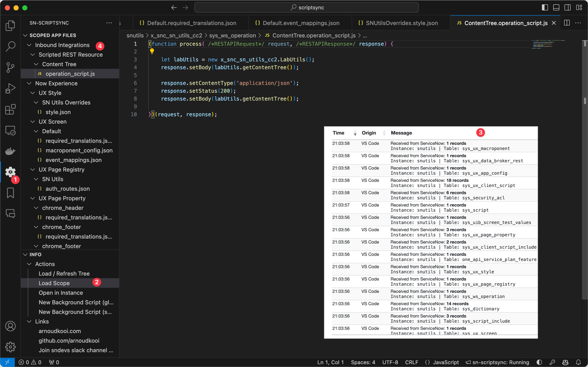Open the Search view in the activity bar

pos(10,46)
